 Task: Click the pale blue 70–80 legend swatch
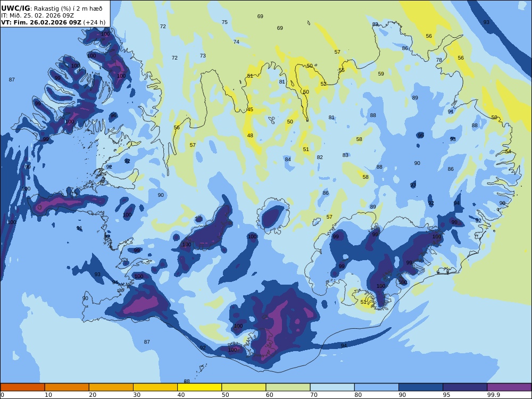(332, 387)
